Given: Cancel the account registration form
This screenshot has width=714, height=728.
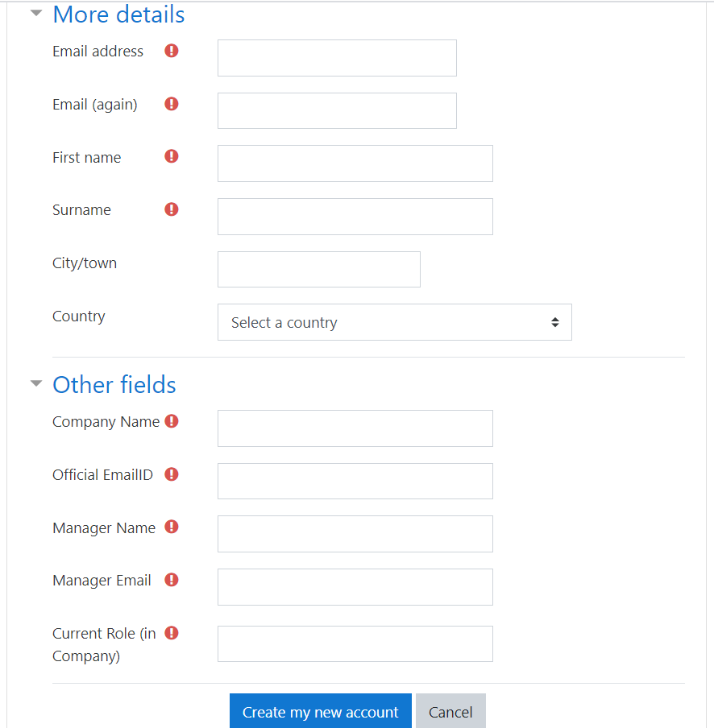Looking at the screenshot, I should pyautogui.click(x=450, y=712).
